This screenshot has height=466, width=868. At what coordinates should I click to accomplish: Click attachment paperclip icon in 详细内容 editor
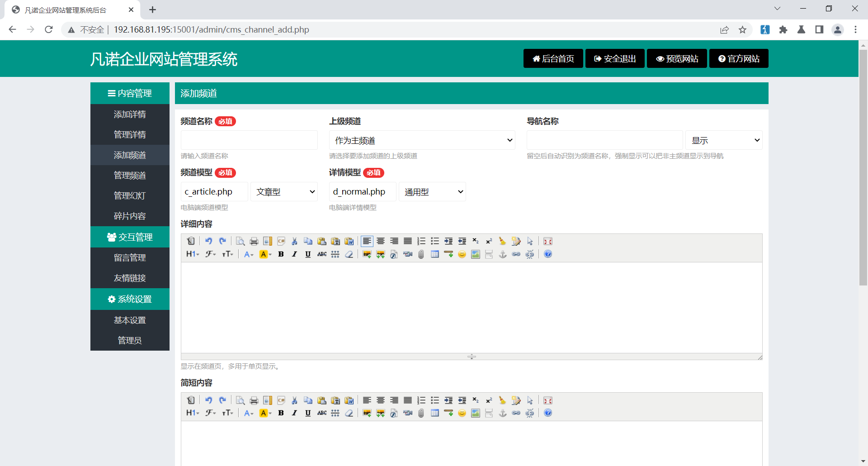click(x=421, y=254)
